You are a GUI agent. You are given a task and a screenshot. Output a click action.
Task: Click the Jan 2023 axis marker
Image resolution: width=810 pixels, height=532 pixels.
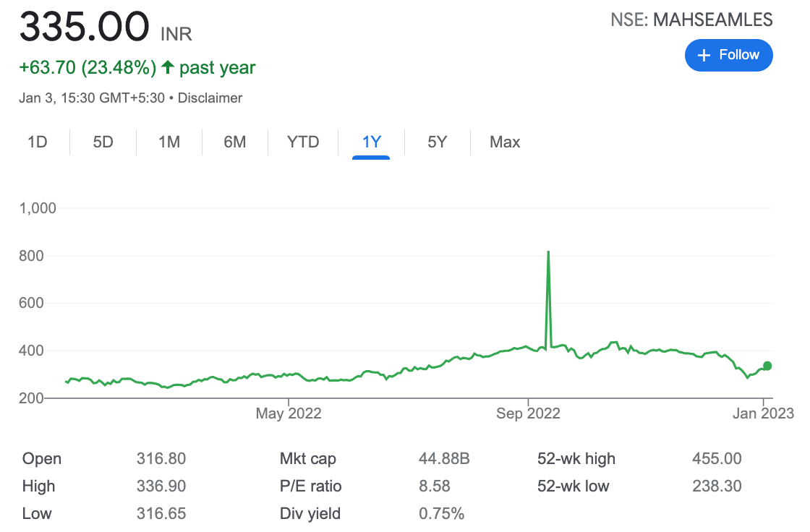tap(763, 413)
